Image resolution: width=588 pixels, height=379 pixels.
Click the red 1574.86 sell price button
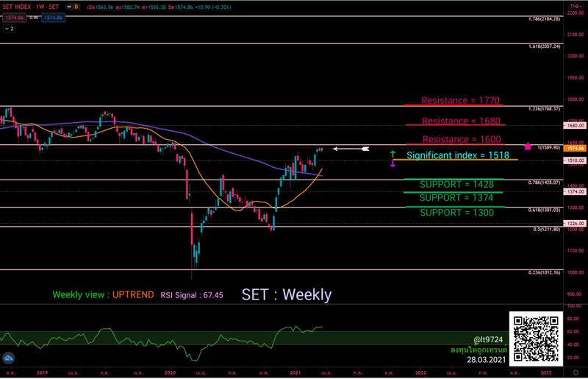(14, 18)
